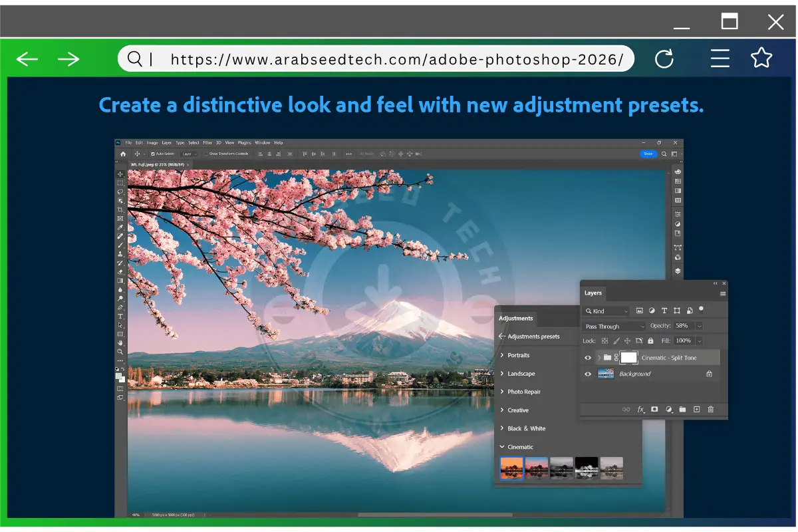Screen dimensions: 798x532
Task: Switch to the Adjustments tab
Action: point(516,319)
